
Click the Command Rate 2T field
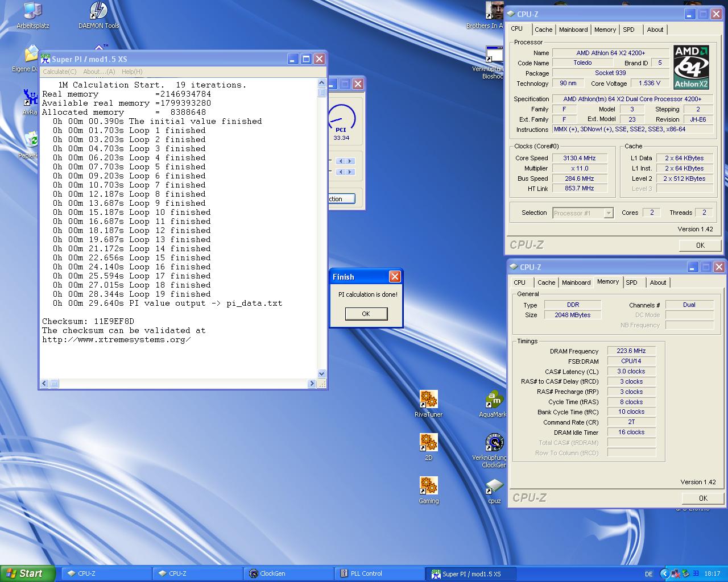point(631,422)
